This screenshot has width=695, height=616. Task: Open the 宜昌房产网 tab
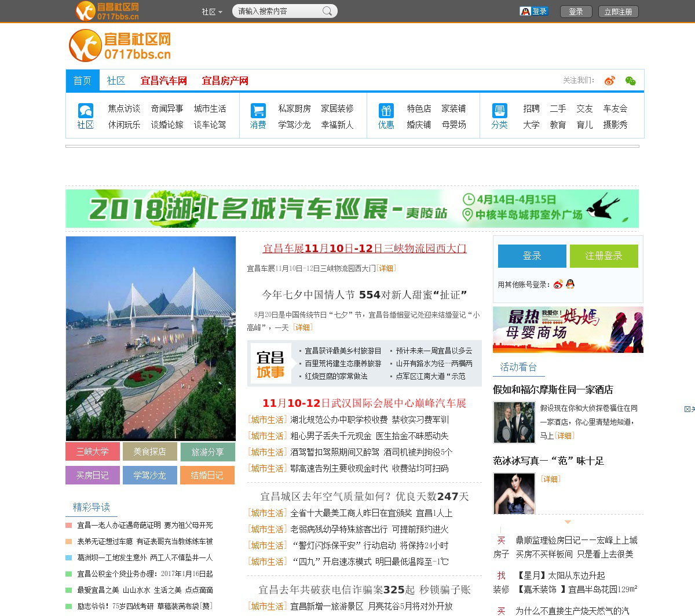(x=225, y=81)
